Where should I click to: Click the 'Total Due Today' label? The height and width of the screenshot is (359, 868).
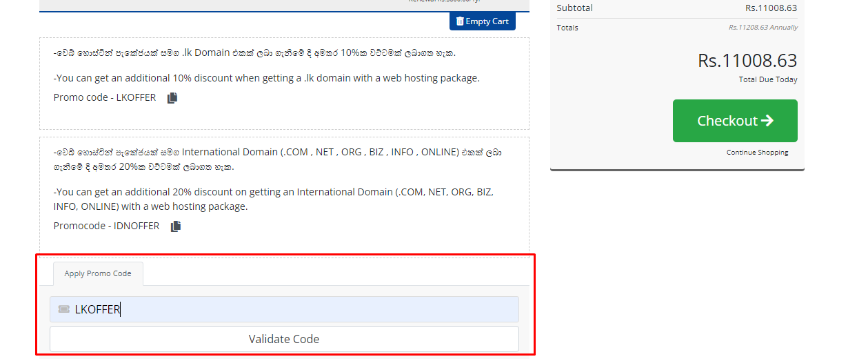coord(767,80)
